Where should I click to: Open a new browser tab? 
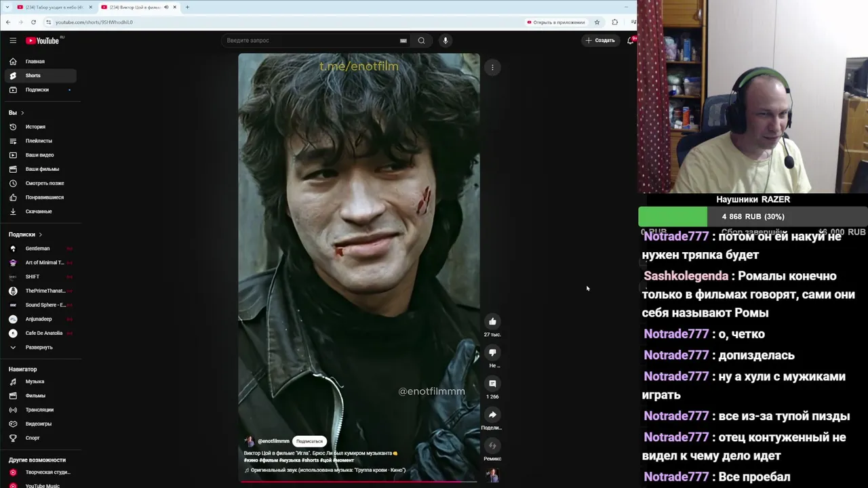[x=187, y=7]
